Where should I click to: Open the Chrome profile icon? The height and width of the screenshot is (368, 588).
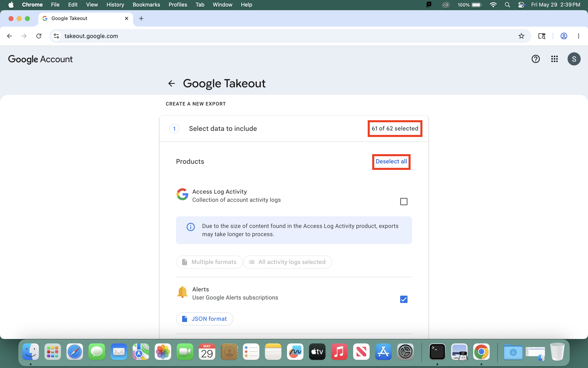click(x=564, y=36)
